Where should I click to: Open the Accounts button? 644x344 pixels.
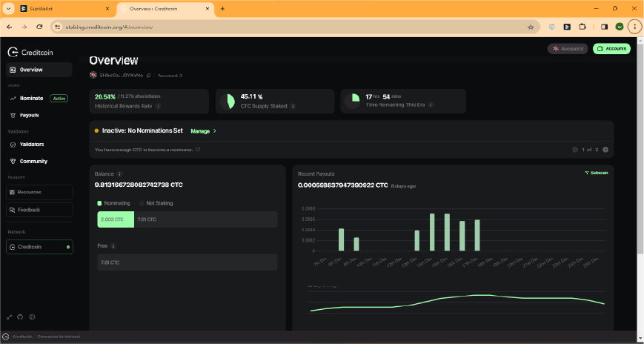pyautogui.click(x=611, y=49)
